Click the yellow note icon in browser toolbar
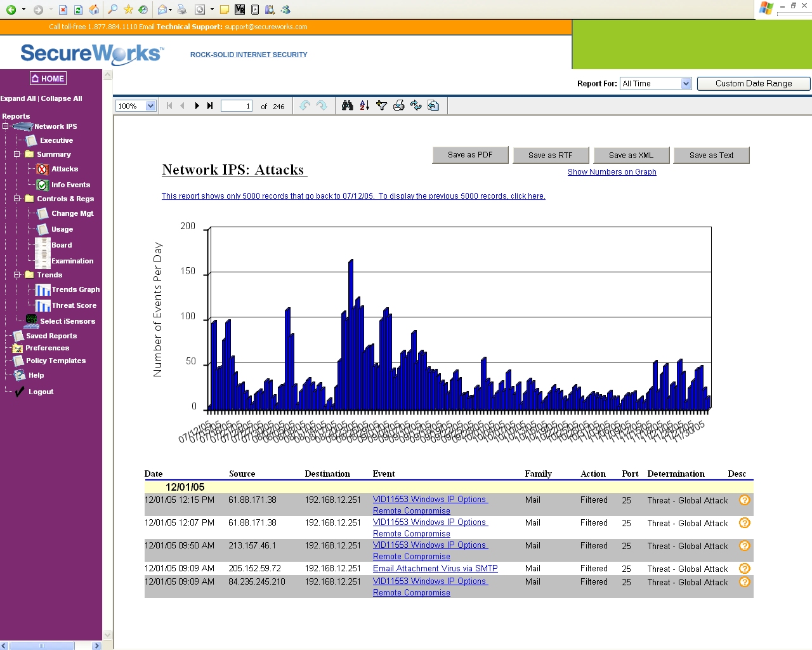This screenshot has width=812, height=650. [x=224, y=10]
